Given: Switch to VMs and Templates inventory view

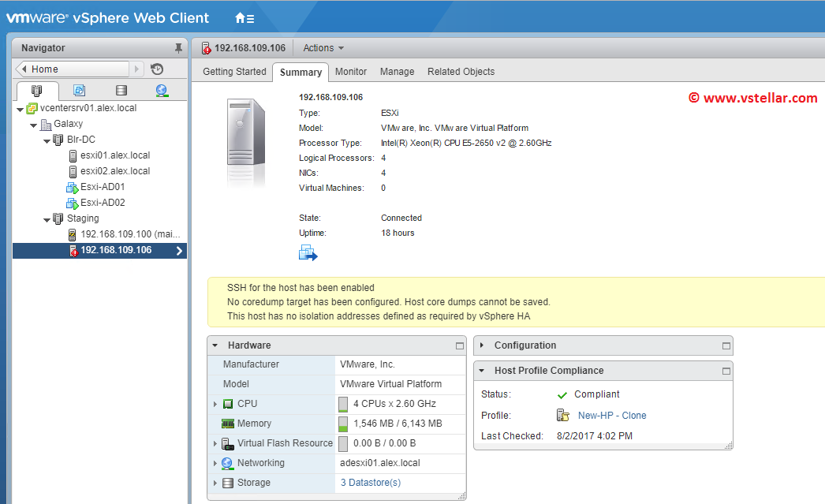Looking at the screenshot, I should 79,91.
